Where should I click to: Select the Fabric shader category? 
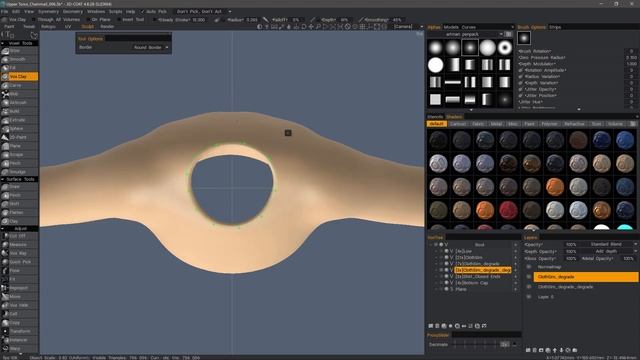[478, 124]
